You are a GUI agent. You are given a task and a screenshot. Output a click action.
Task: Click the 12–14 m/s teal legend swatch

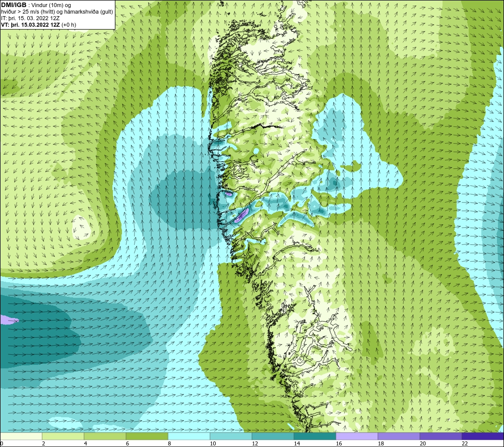273,436
